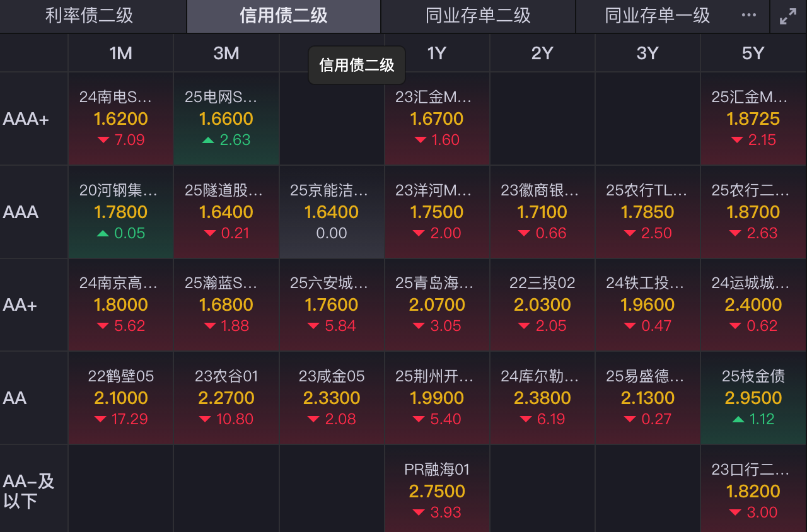807x532 pixels.
Task: Select the AA-及以下 rating row label
Action: (29, 492)
